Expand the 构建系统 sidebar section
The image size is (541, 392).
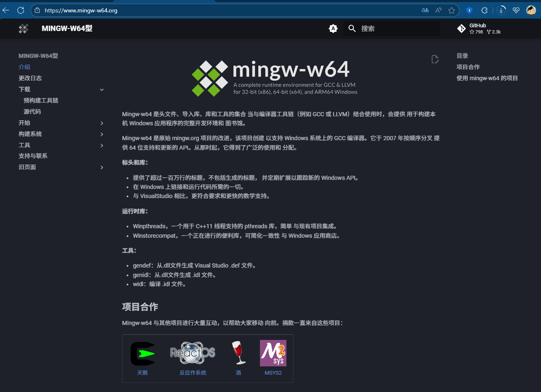[102, 134]
